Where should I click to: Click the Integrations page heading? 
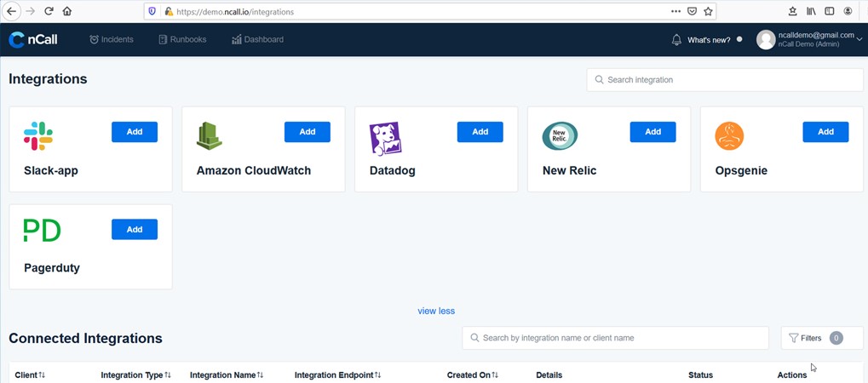(x=48, y=79)
